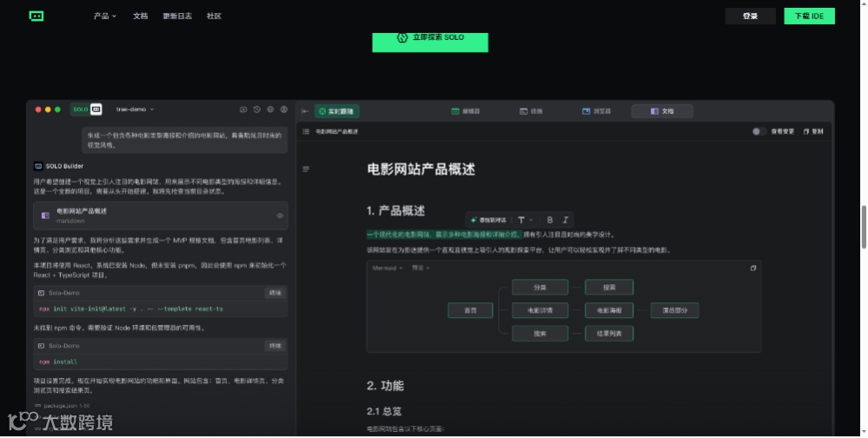Click the 复制 copy button
This screenshot has height=438, width=868.
813,132
